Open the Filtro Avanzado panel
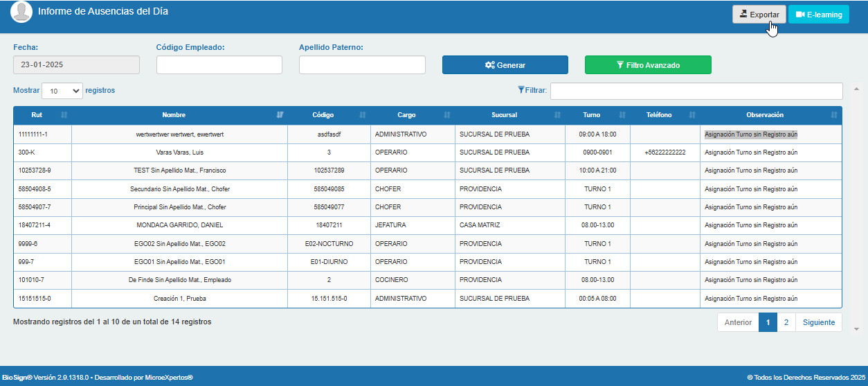 point(648,65)
